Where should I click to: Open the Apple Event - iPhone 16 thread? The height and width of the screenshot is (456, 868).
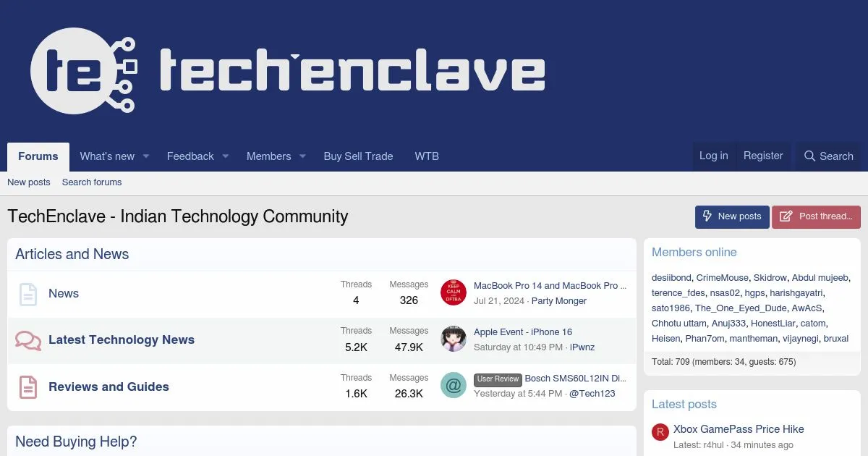[523, 332]
